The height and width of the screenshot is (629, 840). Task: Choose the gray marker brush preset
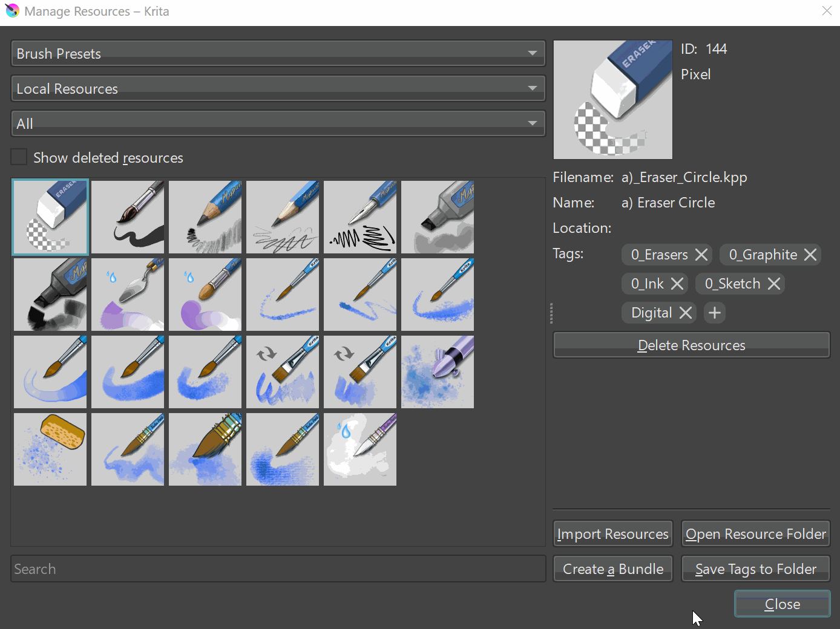click(x=438, y=217)
